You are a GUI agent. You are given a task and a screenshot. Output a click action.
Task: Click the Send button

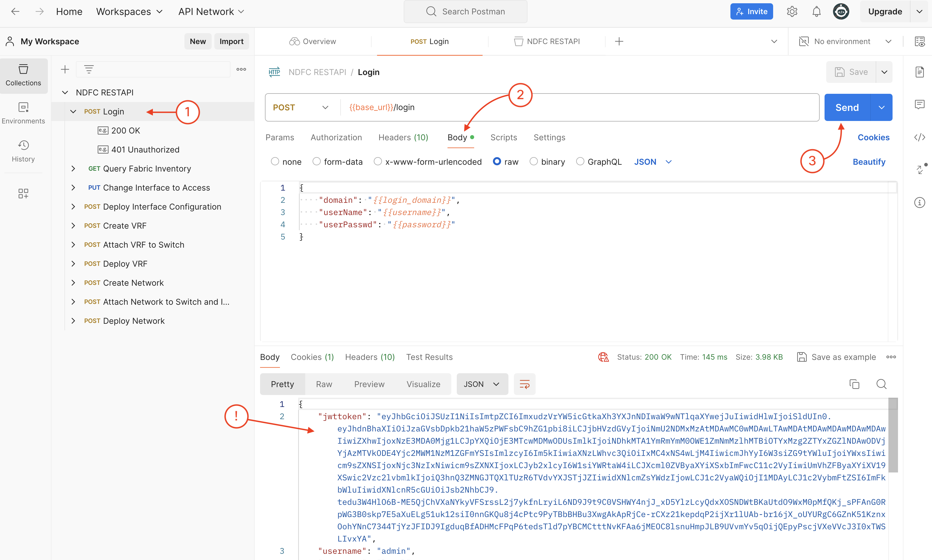coord(847,108)
